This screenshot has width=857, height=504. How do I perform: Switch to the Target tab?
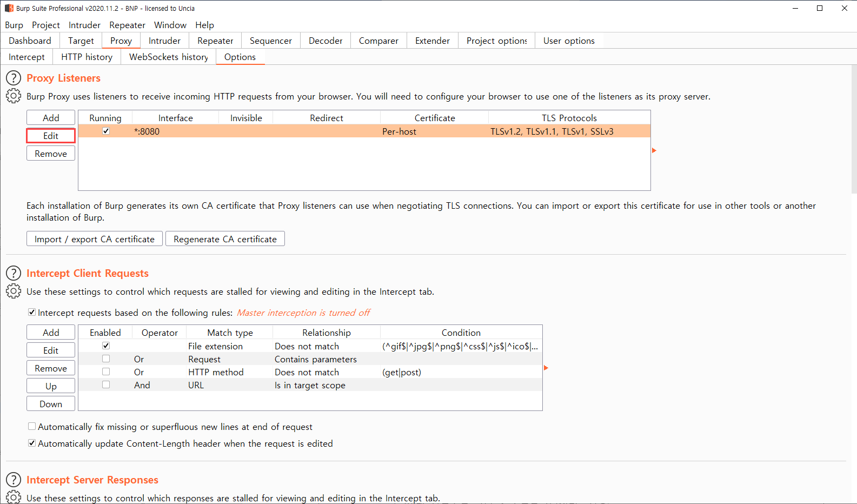(x=81, y=41)
